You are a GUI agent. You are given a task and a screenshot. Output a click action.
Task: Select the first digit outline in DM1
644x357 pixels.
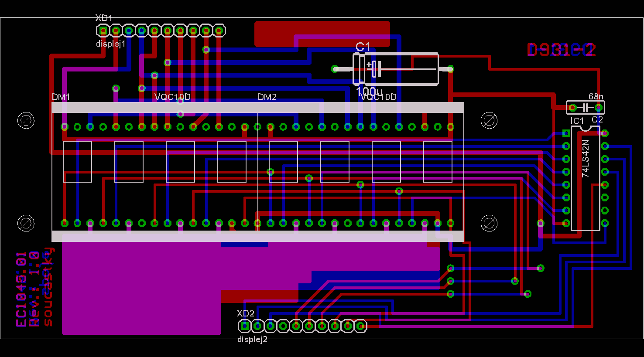coord(77,161)
